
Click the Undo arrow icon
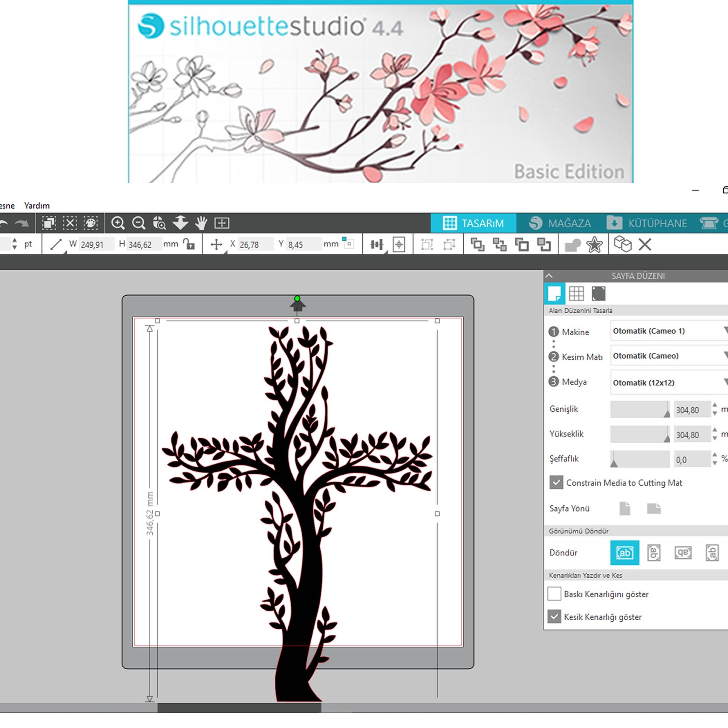(4, 222)
